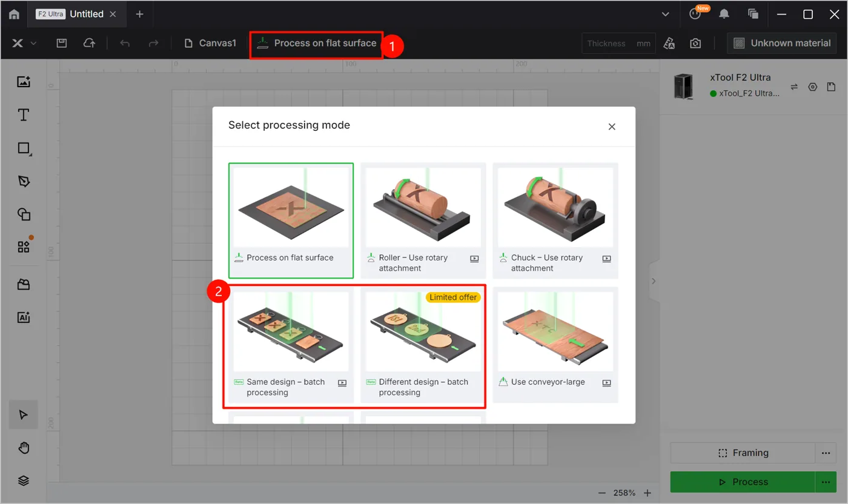Click the 258% zoom level value

click(x=624, y=493)
